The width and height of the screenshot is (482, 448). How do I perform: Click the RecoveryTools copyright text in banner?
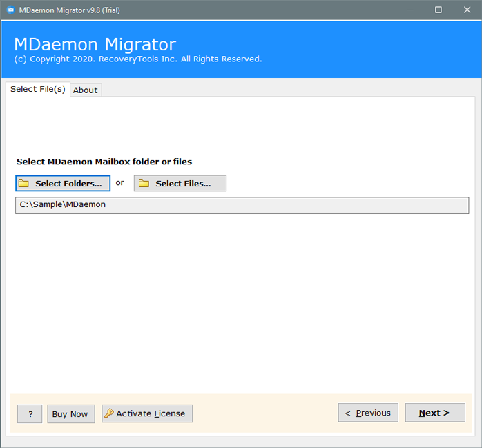(x=137, y=59)
